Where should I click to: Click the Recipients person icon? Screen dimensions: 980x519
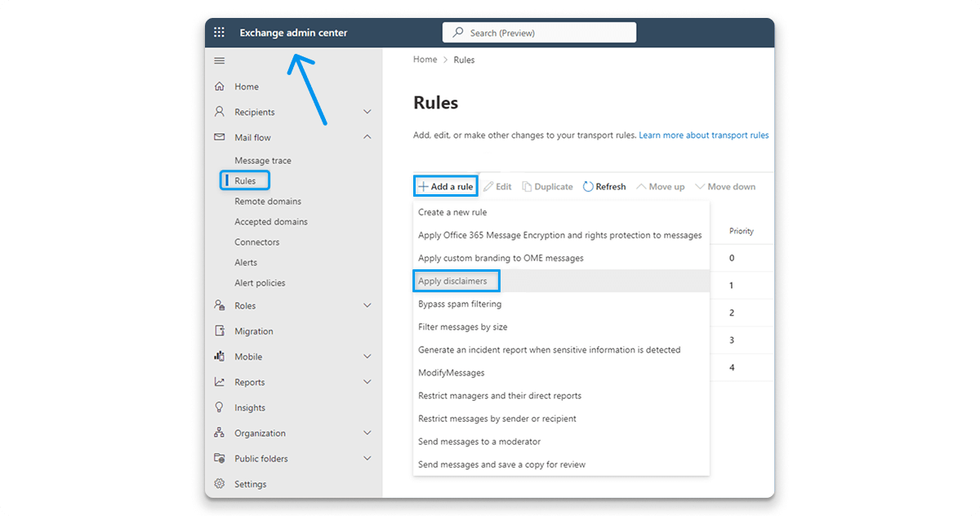coord(219,112)
